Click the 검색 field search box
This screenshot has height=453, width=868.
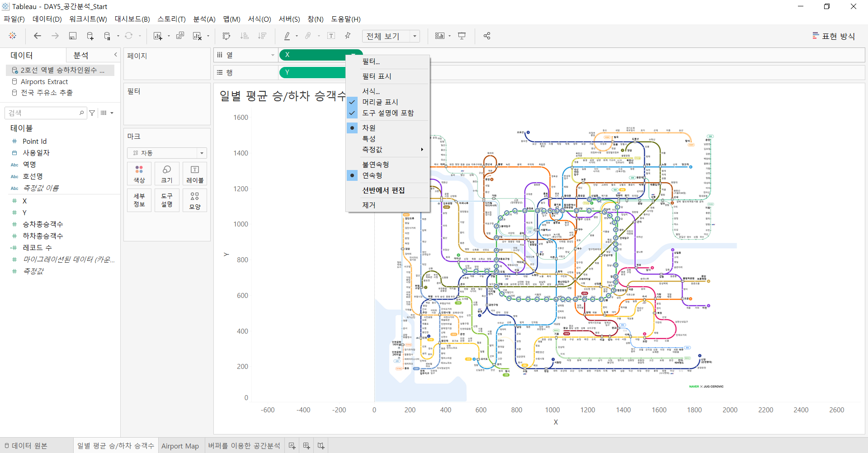(x=45, y=113)
